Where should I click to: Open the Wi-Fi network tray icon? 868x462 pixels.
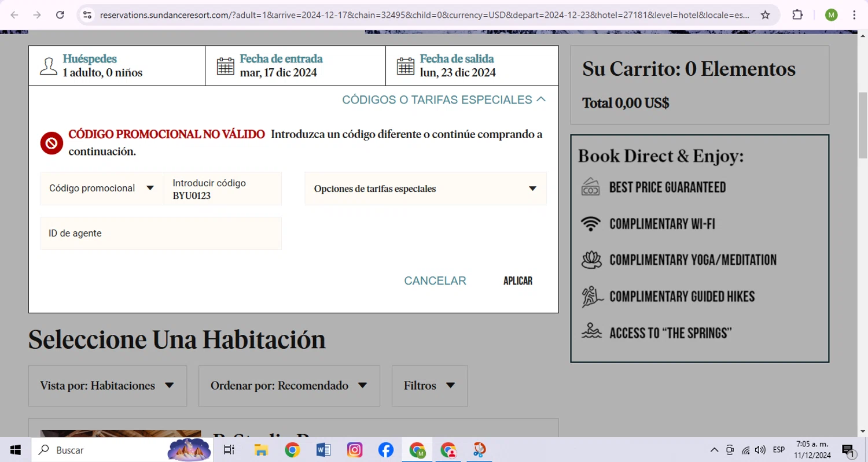[x=745, y=450]
